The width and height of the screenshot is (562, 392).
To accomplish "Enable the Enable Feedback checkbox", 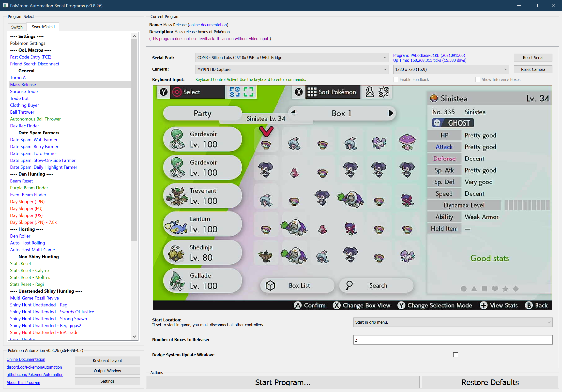I will click(396, 79).
